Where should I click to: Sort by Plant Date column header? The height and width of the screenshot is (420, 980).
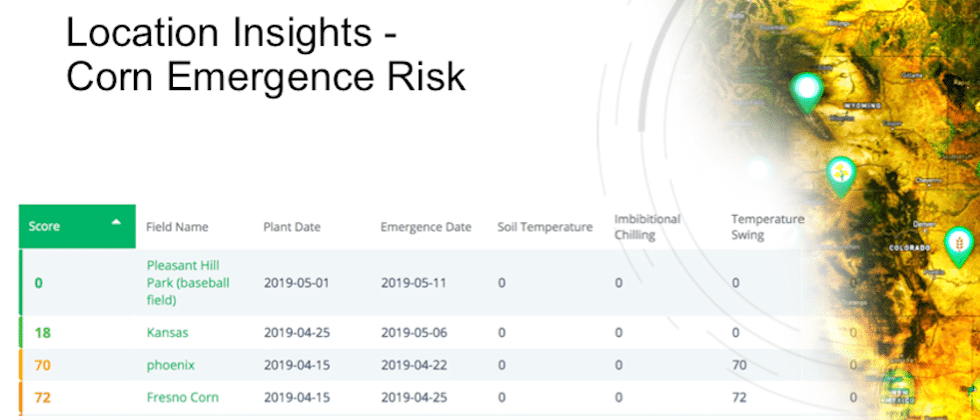point(292,227)
